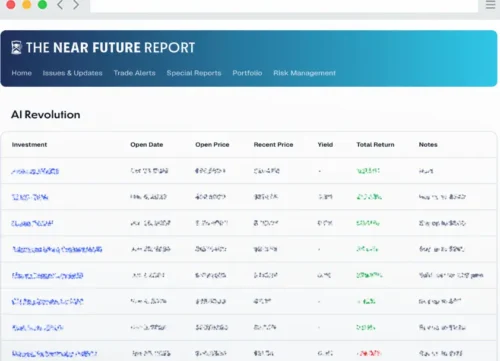Click the Recent Price column header
The width and height of the screenshot is (500, 361).
273,145
